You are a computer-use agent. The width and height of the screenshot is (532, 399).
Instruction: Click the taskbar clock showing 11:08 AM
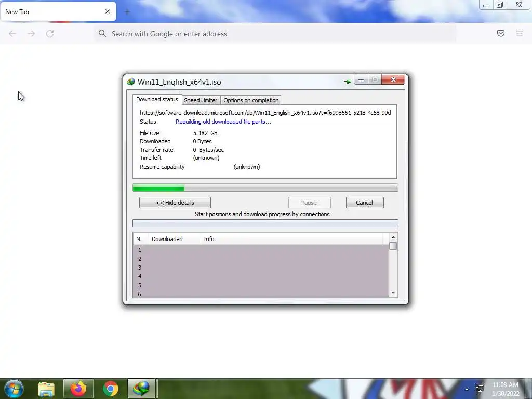coord(506,385)
